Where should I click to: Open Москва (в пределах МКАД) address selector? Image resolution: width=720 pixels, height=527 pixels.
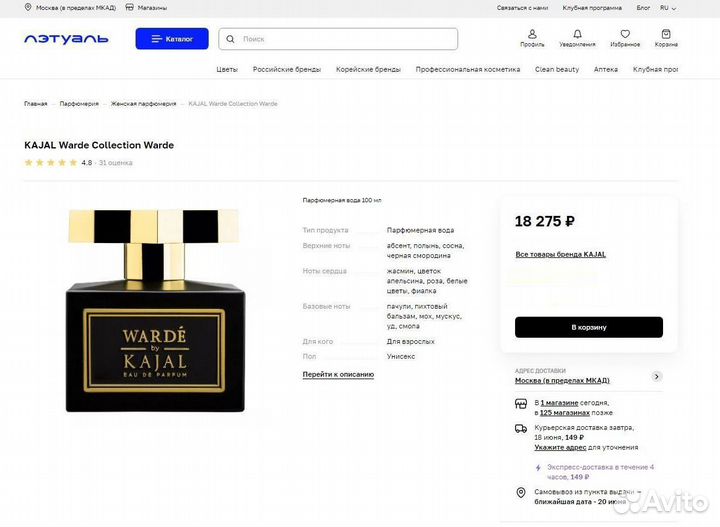562,381
